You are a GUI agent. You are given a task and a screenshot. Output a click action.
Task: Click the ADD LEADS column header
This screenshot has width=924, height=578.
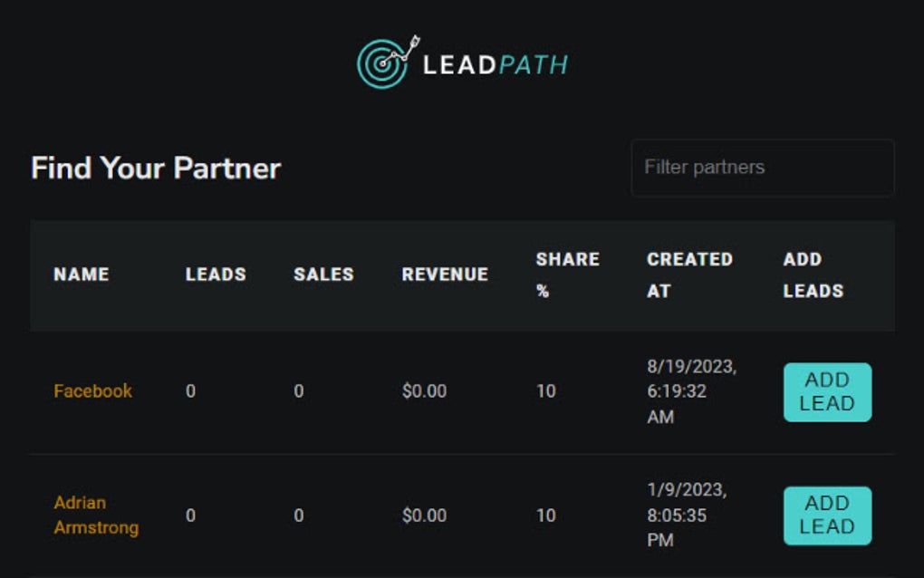click(x=813, y=275)
